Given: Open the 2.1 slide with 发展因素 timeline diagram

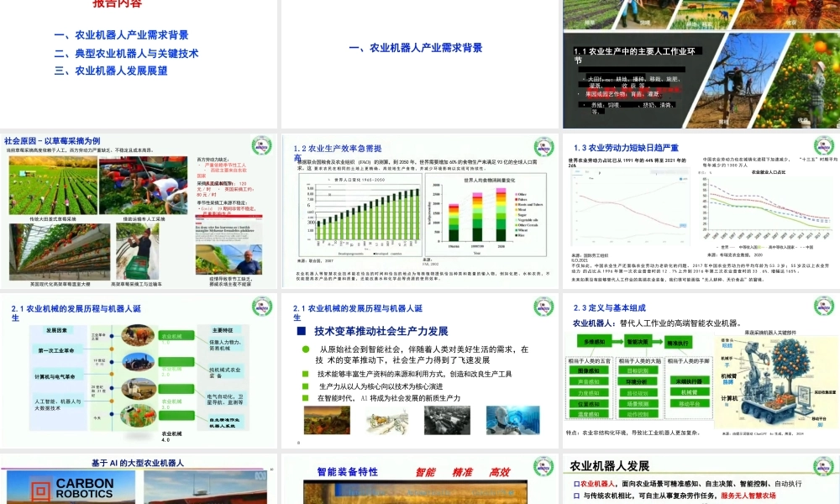Looking at the screenshot, I should click(139, 370).
